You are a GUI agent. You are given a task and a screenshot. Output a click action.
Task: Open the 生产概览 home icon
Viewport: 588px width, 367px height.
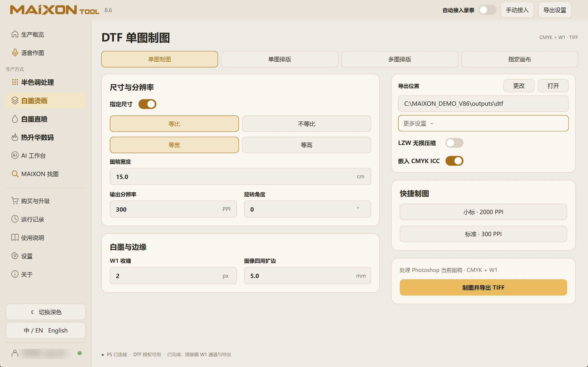coord(15,34)
